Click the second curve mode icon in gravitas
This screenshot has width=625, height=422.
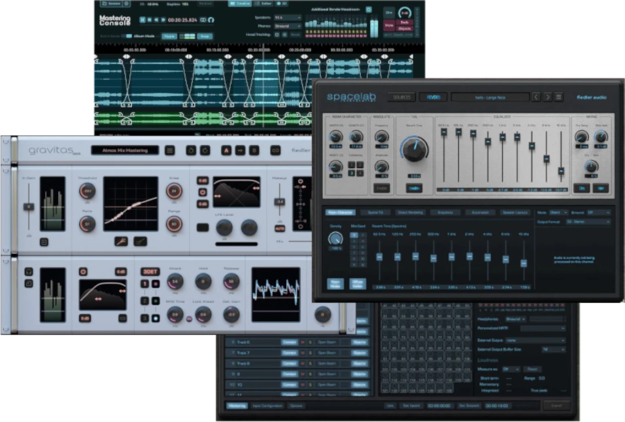[x=140, y=241]
